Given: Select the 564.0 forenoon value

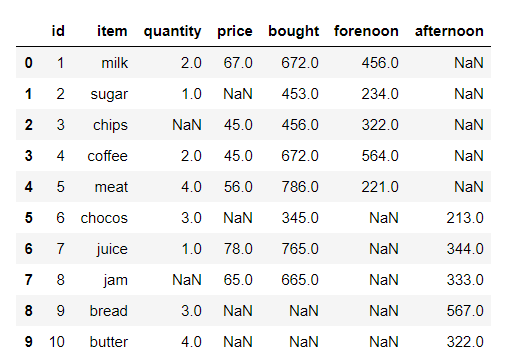Looking at the screenshot, I should [380, 156].
